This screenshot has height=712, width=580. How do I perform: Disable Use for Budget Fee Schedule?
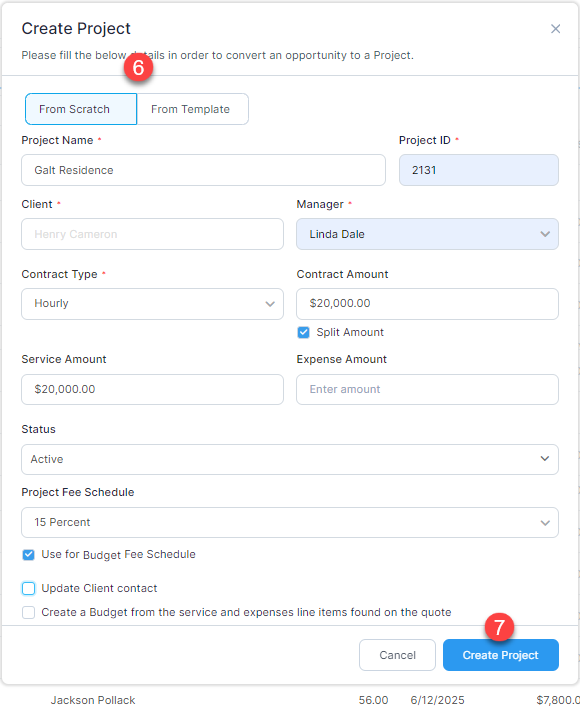coord(28,555)
